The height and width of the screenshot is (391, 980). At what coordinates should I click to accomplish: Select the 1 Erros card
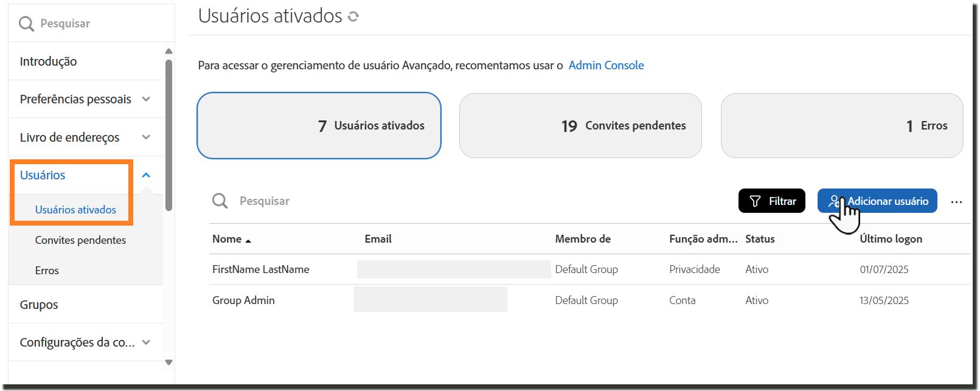pyautogui.click(x=842, y=125)
